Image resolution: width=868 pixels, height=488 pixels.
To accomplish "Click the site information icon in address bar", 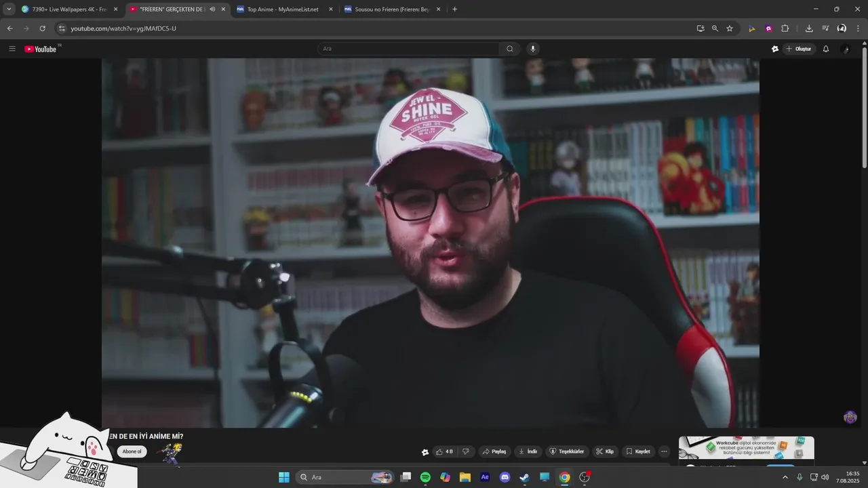I will (62, 28).
